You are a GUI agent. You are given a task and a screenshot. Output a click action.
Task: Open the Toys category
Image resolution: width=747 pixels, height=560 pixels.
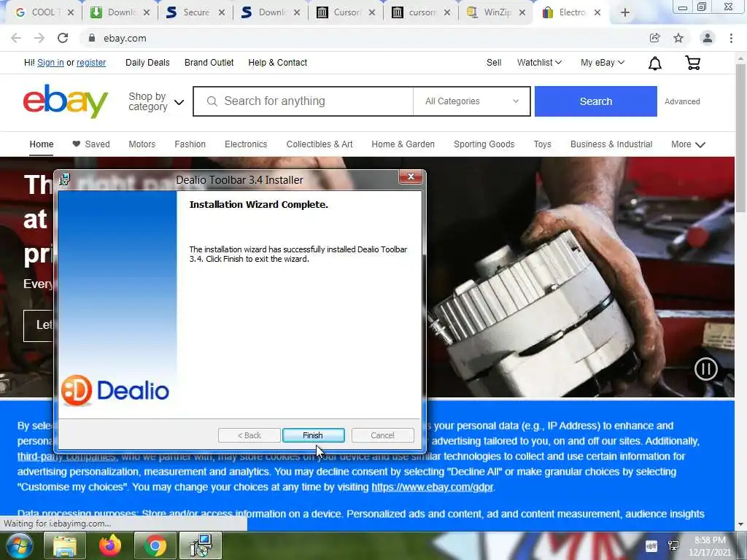pos(542,144)
